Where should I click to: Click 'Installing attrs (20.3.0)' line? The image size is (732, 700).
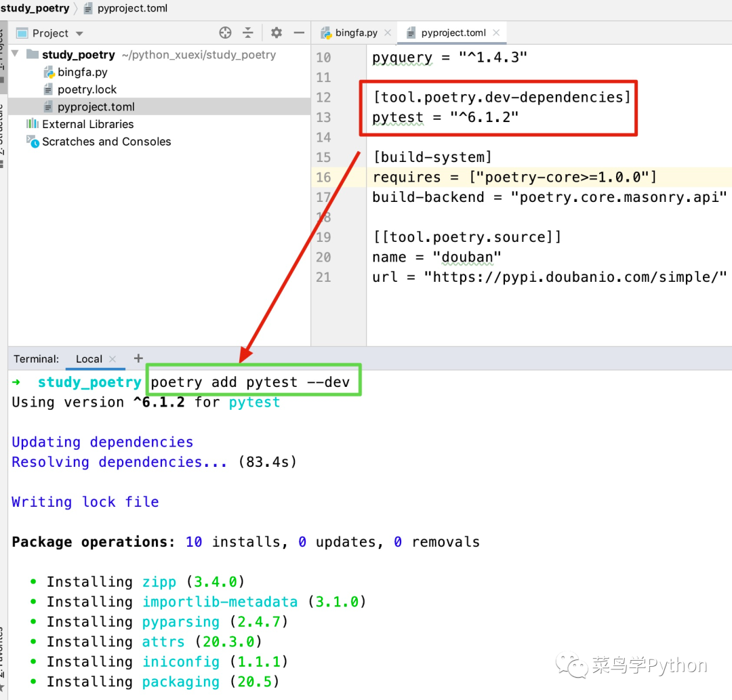(x=154, y=642)
